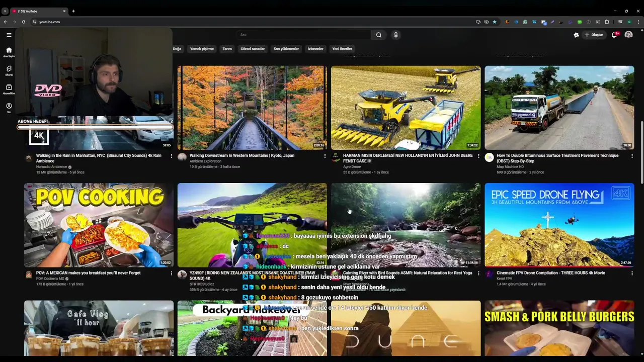644x362 pixels.
Task: Open options menu for POV MEXICAN breakfast video
Action: click(172, 273)
